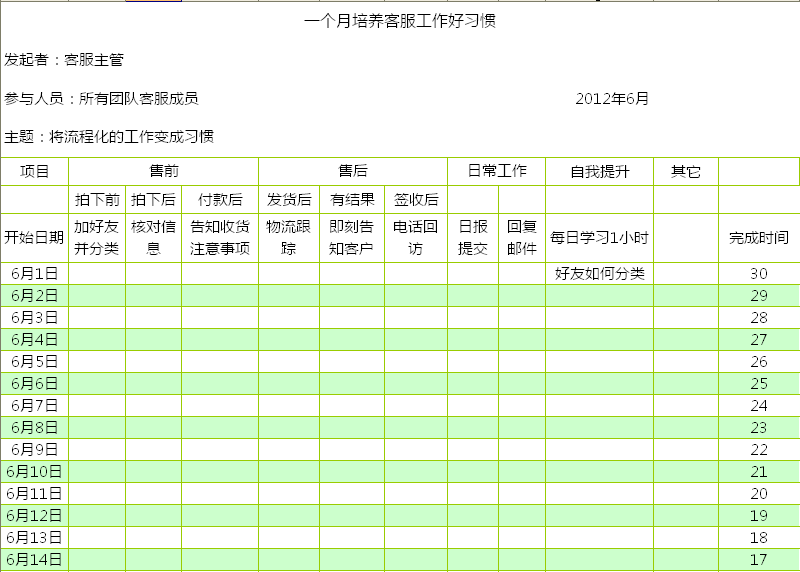The height and width of the screenshot is (572, 800).
Task: Select the 其它 header cell
Action: pyautogui.click(x=686, y=171)
